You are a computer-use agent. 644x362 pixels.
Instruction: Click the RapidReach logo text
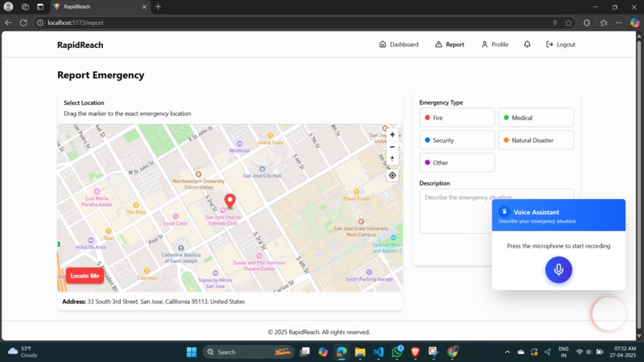(x=80, y=46)
